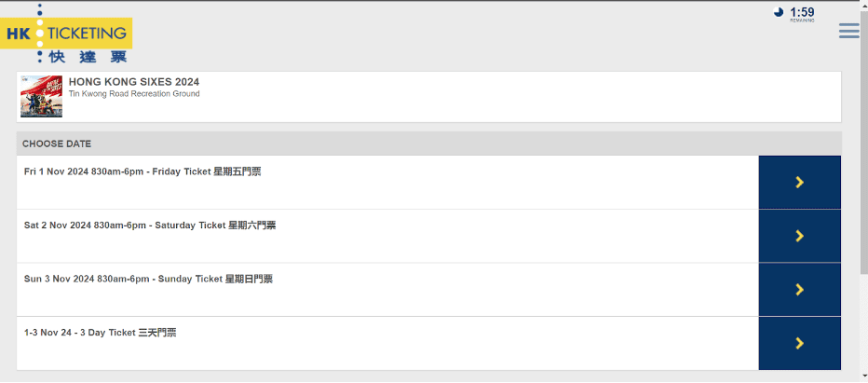Click Tin Kwong Road Recreation Ground venue
The width and height of the screenshot is (868, 383).
point(134,94)
